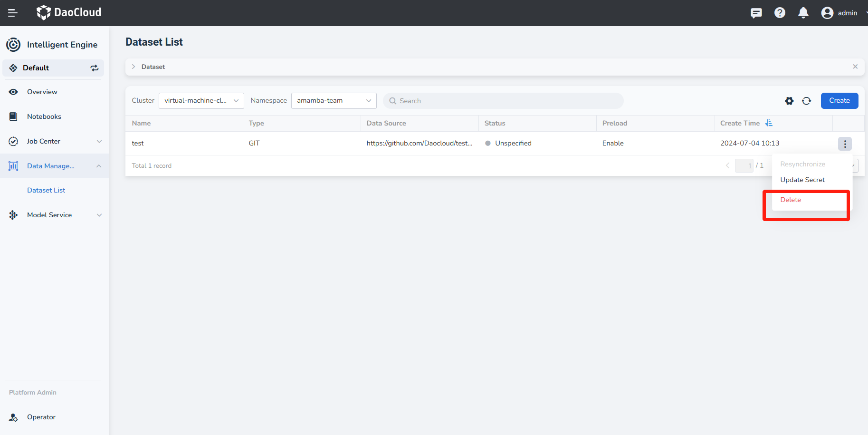
Task: Open the help question mark icon
Action: click(x=780, y=13)
